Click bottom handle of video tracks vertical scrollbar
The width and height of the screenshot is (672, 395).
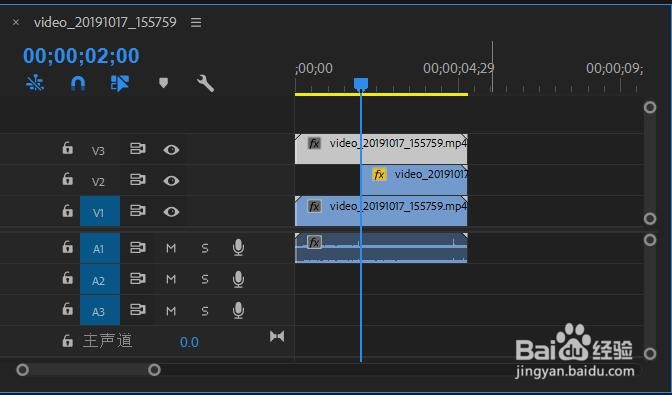tap(650, 218)
